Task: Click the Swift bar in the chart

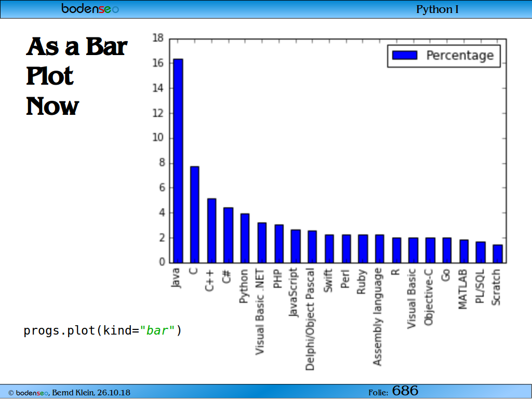Action: 329,249
